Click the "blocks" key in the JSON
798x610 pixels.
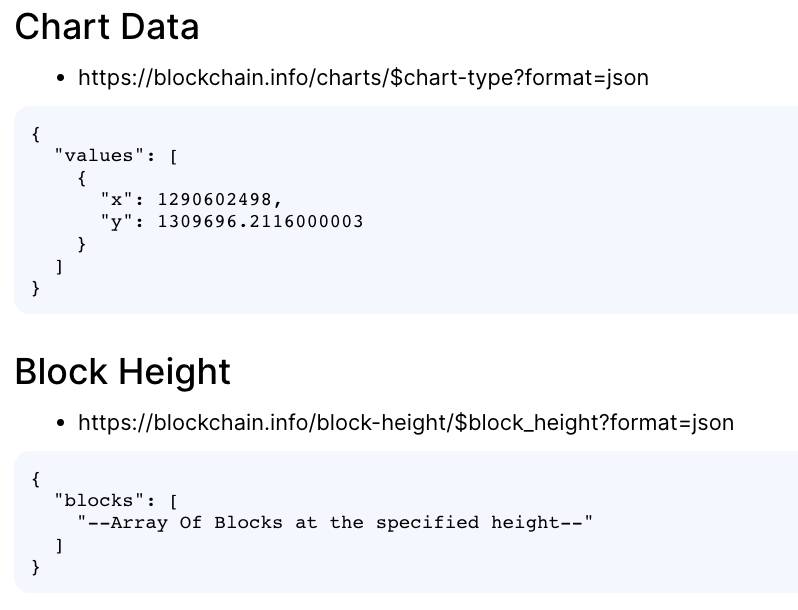coord(94,501)
